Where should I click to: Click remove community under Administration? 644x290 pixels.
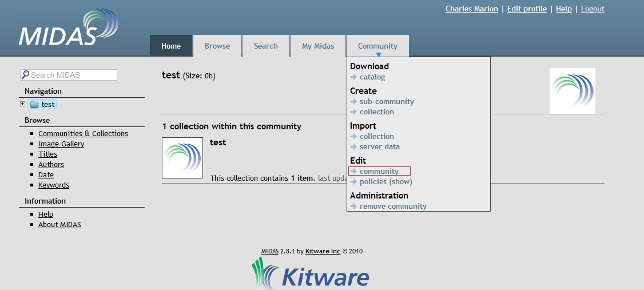393,206
